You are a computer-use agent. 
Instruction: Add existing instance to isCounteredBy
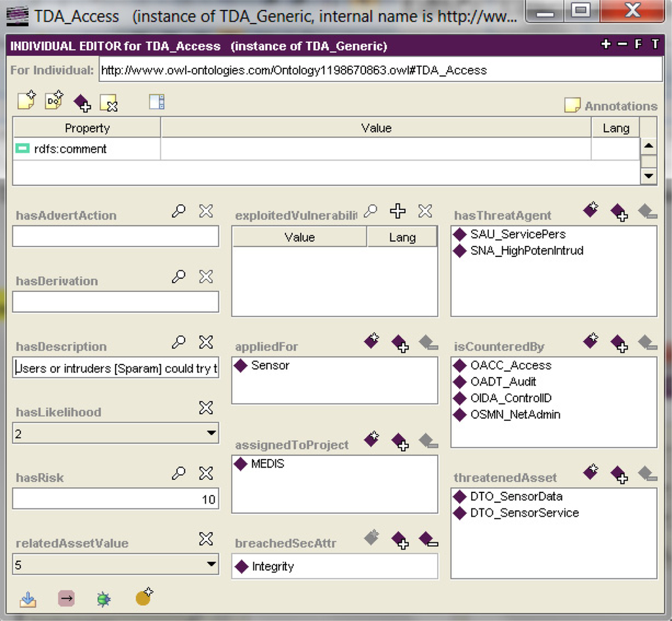point(619,344)
